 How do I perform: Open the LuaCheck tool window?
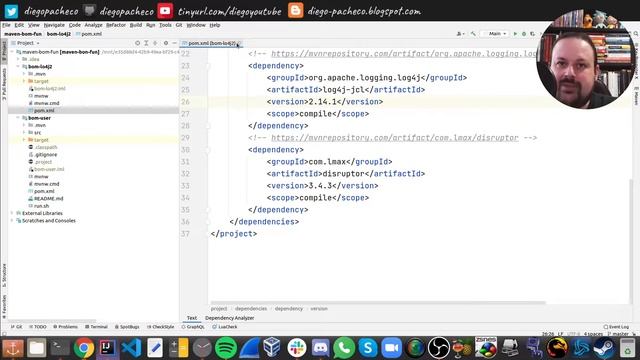point(225,327)
